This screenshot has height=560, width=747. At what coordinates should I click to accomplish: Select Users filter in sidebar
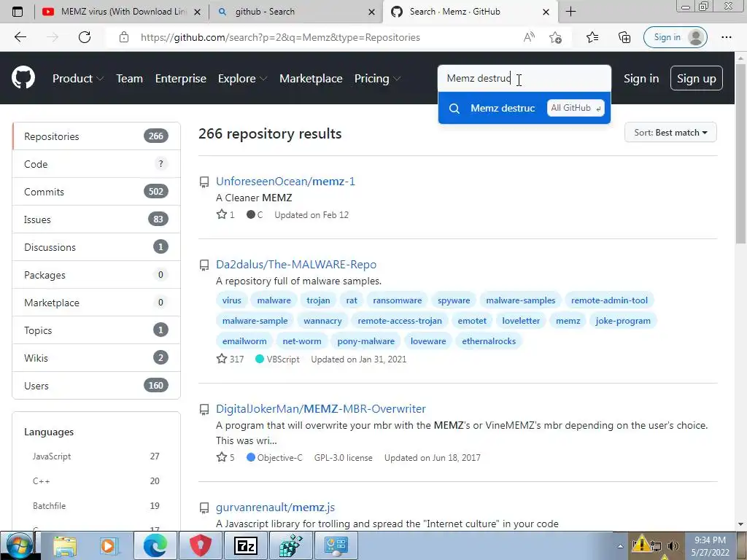coord(96,385)
